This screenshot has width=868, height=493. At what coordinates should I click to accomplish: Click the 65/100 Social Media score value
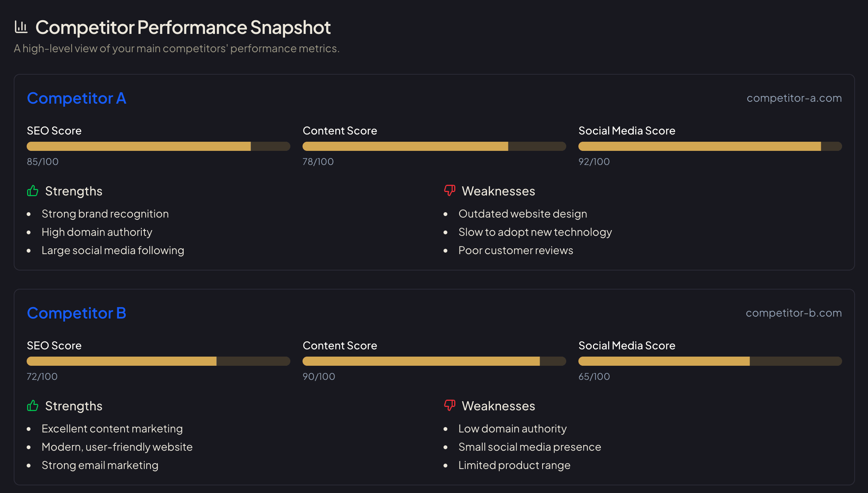tap(594, 376)
